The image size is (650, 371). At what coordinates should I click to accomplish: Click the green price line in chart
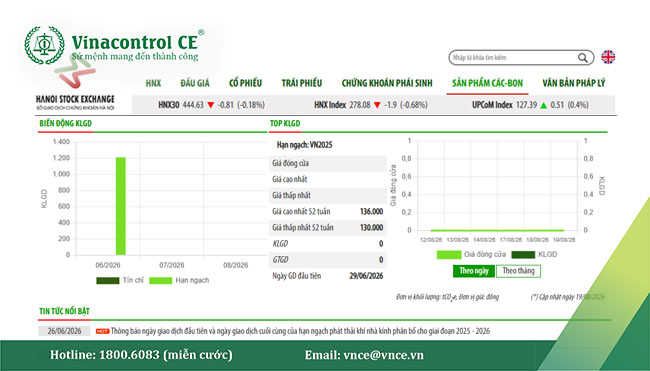pos(497,230)
